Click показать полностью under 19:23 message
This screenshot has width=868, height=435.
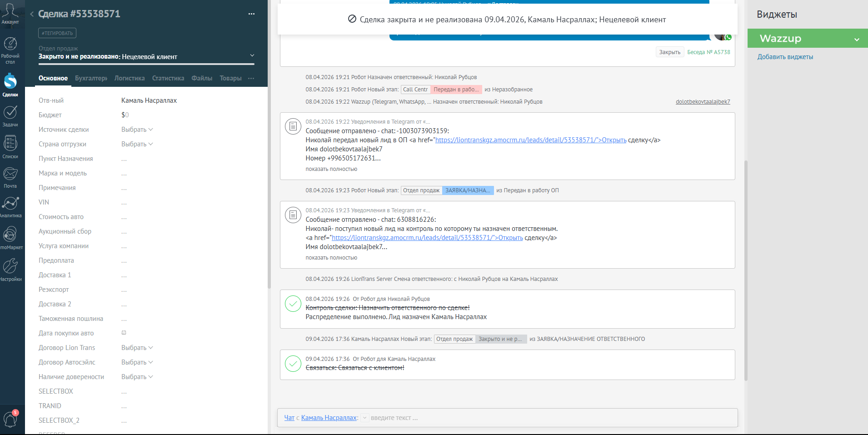[331, 258]
